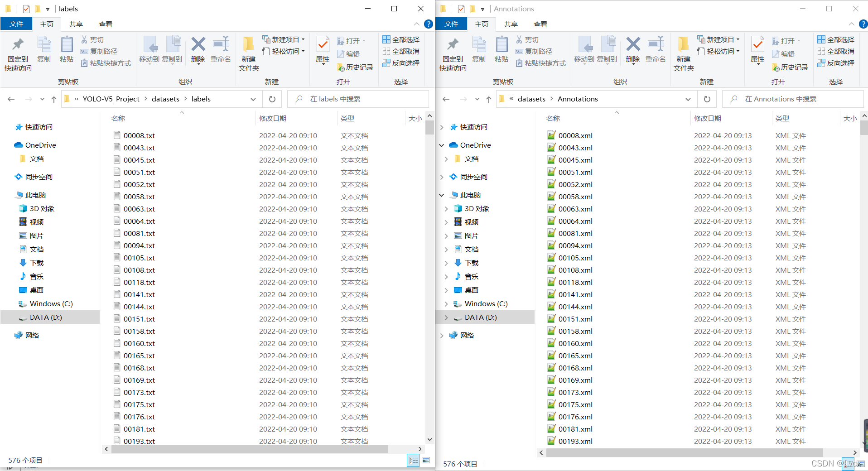Click datasets breadcrumb in Annotations address bar

[x=531, y=99]
